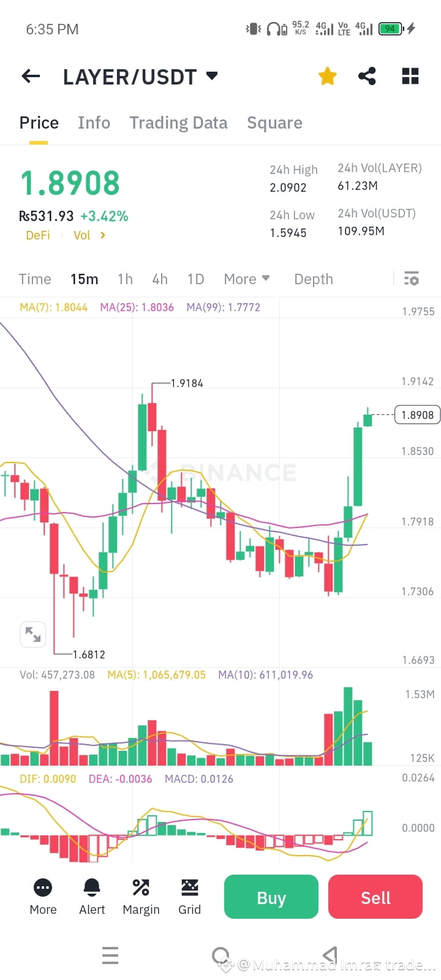Switch to the Trading Data tab
Viewport: 441px width, 980px height.
tap(178, 123)
